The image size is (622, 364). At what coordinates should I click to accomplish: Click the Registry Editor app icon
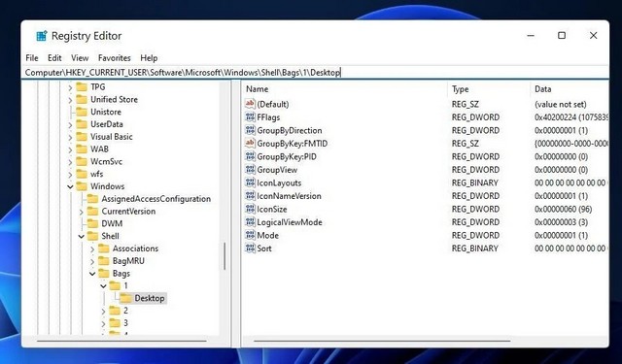[x=41, y=36]
